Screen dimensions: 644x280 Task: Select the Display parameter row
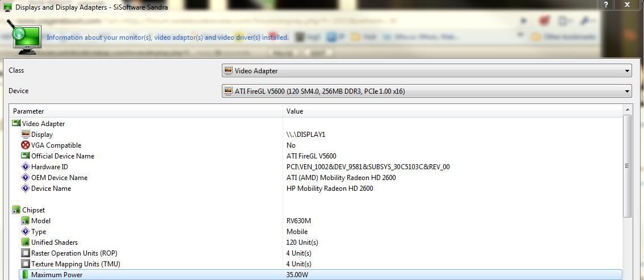tap(42, 134)
